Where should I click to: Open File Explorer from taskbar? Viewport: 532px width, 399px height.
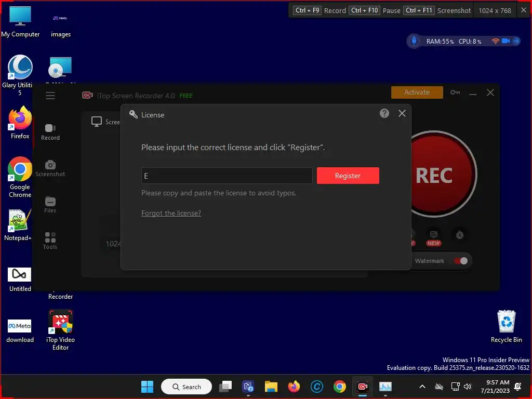pyautogui.click(x=271, y=387)
